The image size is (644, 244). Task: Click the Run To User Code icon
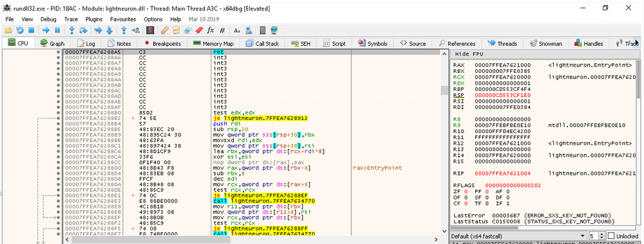coord(135,30)
